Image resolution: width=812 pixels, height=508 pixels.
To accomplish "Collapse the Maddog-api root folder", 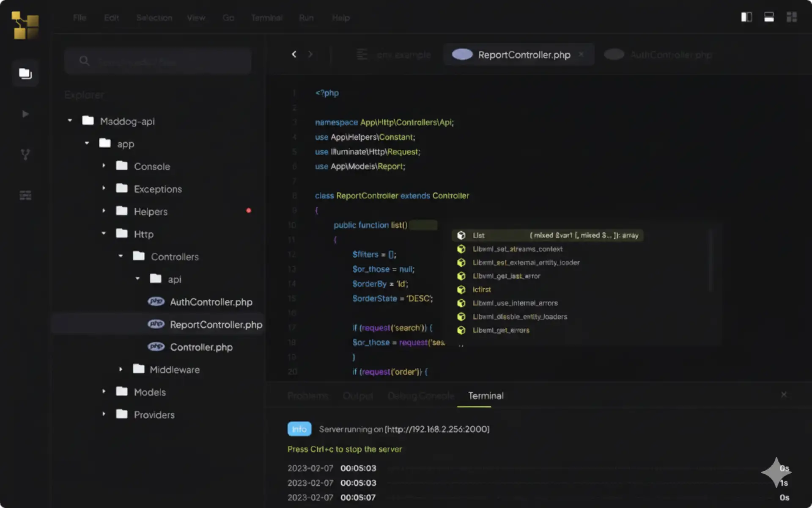I will pyautogui.click(x=70, y=121).
